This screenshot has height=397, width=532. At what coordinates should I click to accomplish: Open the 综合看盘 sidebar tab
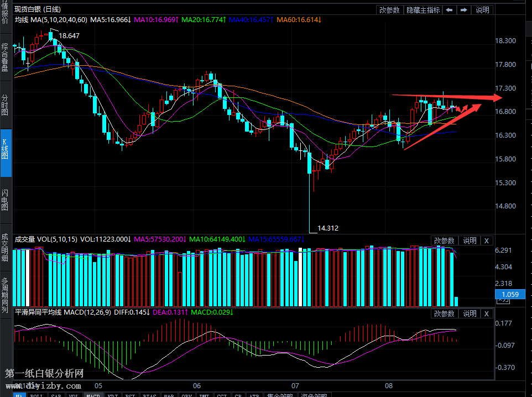[x=6, y=58]
